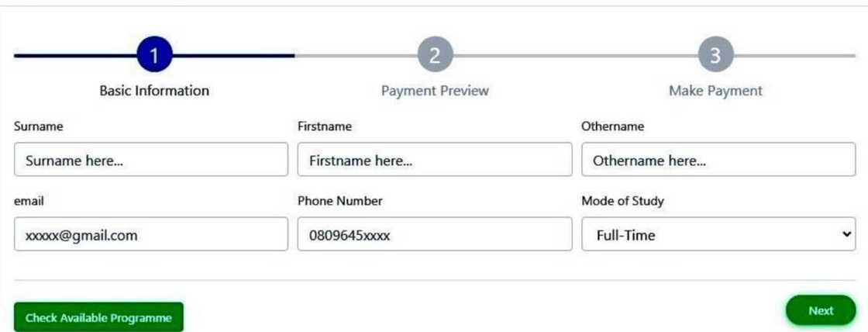Open the Mode of Study dropdown
The image size is (868, 332).
pyautogui.click(x=718, y=234)
